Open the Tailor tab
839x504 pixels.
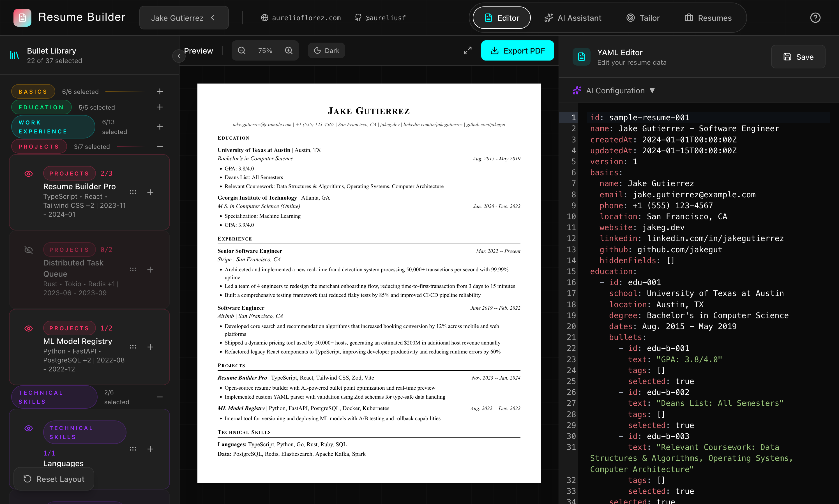coord(643,18)
